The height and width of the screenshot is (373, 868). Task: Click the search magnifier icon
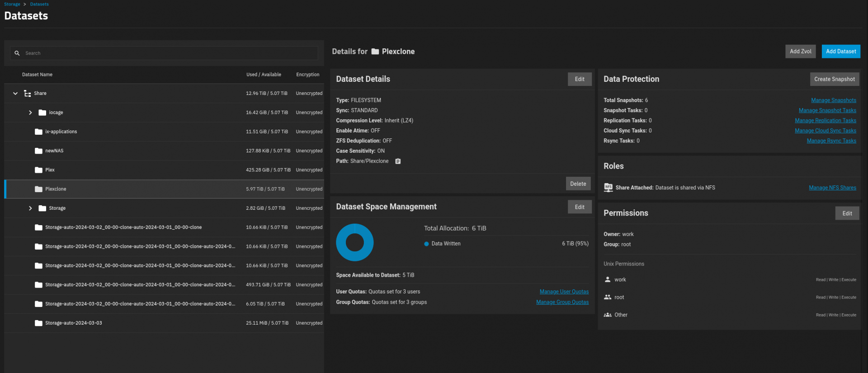tap(17, 53)
